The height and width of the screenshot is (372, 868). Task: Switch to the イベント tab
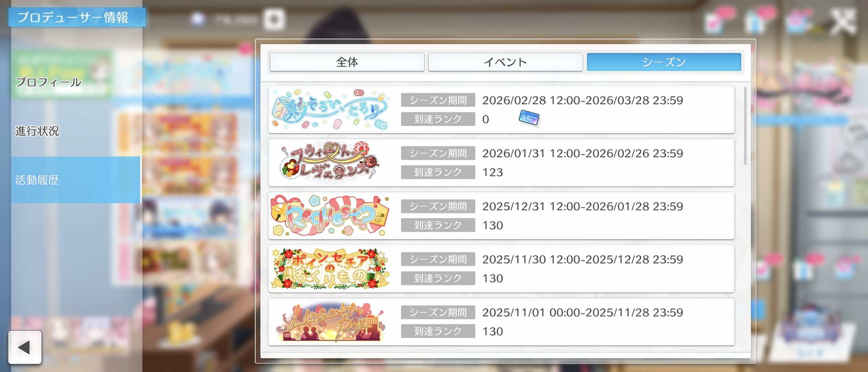[505, 62]
